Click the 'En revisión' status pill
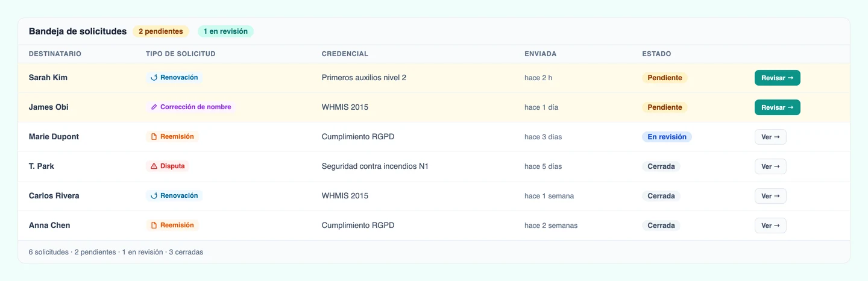Viewport: 868px width, 281px height. [667, 137]
